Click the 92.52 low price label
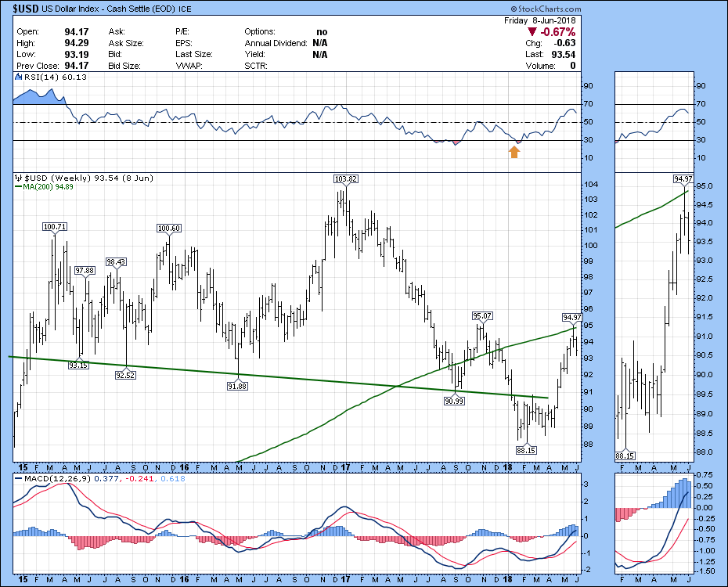This screenshot has width=728, height=587. click(x=126, y=375)
